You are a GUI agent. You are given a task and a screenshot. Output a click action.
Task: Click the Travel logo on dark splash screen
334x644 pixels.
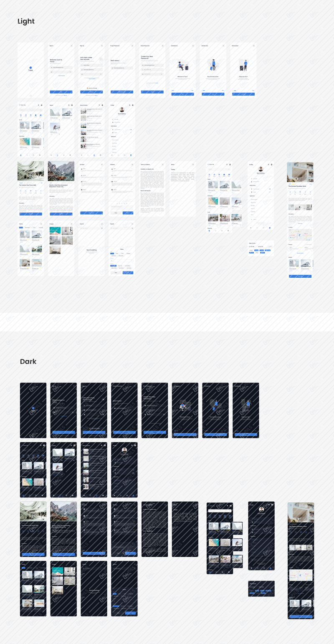(33, 408)
